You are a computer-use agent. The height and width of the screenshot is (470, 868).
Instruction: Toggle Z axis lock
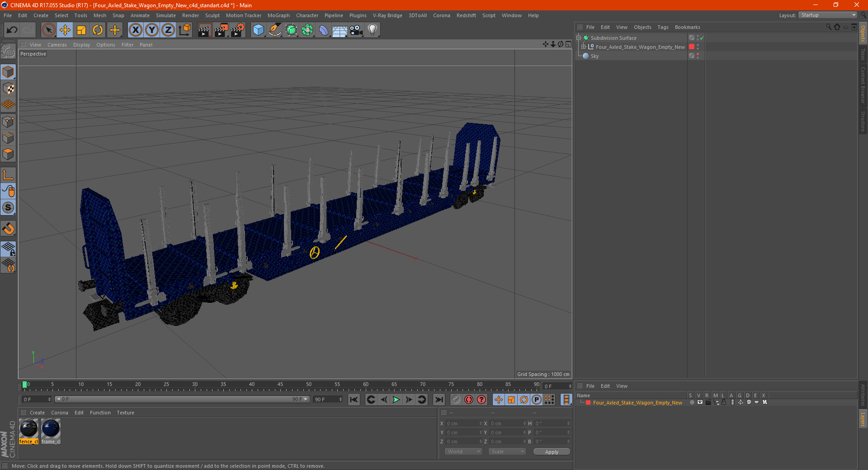pyautogui.click(x=168, y=30)
